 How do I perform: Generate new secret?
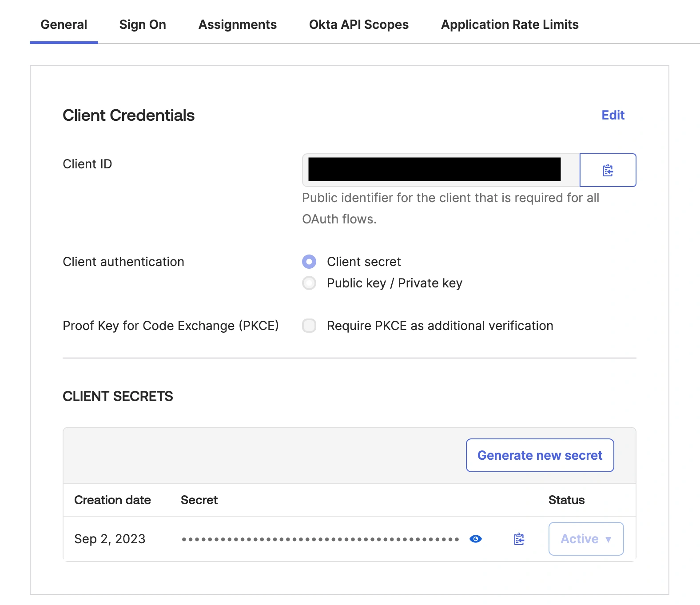click(x=540, y=455)
